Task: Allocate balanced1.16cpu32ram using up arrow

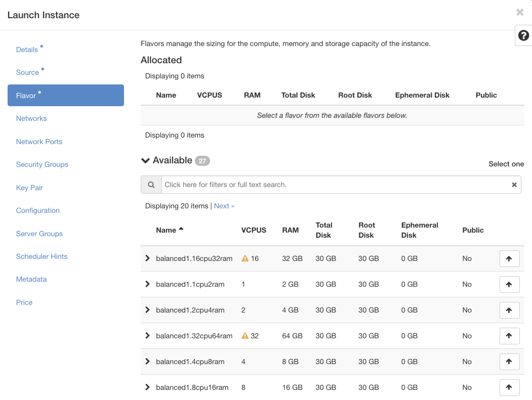Action: 509,258
